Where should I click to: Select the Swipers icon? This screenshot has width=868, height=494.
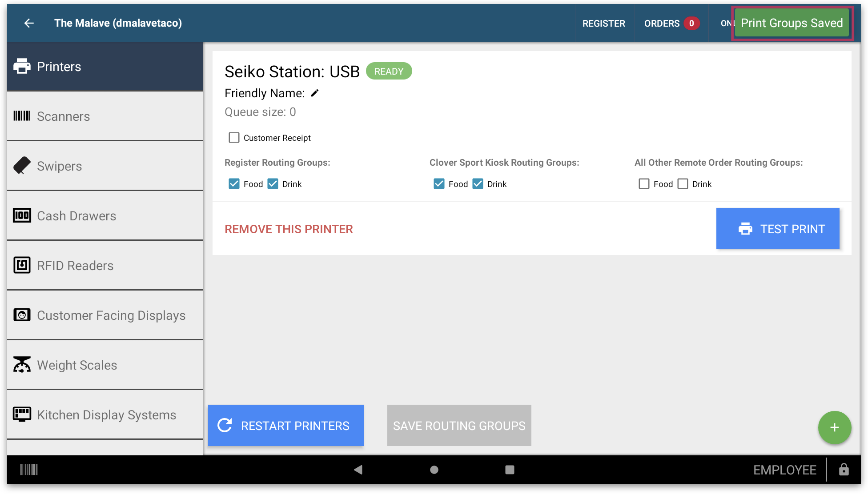pos(22,166)
